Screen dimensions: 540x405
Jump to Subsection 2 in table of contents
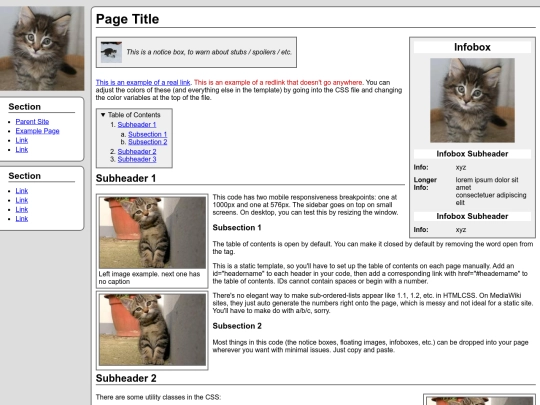(x=147, y=142)
